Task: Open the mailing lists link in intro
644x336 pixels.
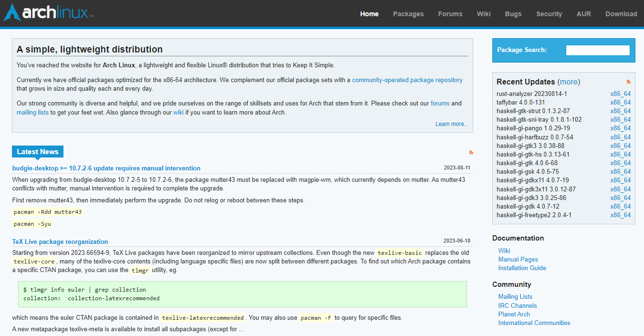Action: 32,113
